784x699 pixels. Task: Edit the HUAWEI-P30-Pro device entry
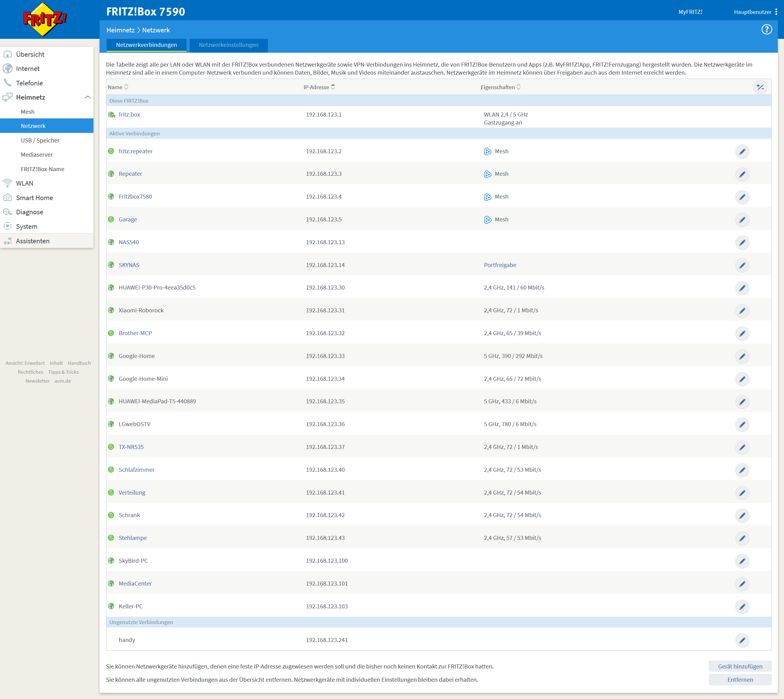742,288
